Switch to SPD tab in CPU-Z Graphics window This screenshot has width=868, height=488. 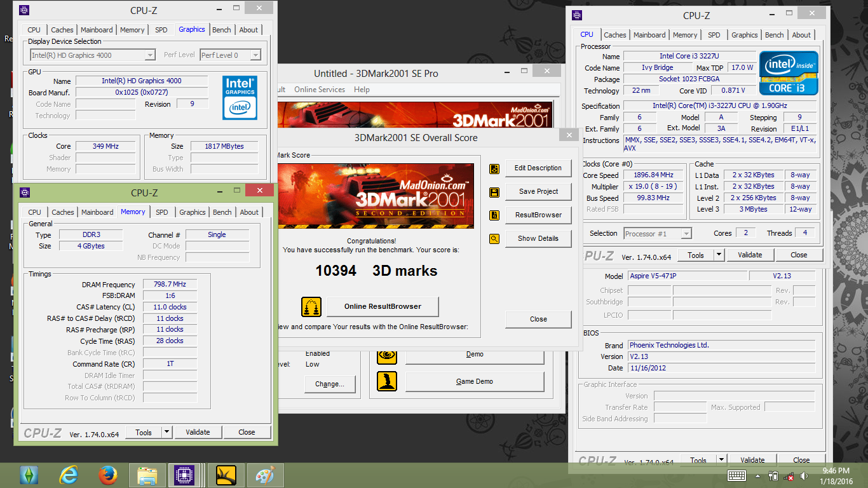[x=161, y=30]
